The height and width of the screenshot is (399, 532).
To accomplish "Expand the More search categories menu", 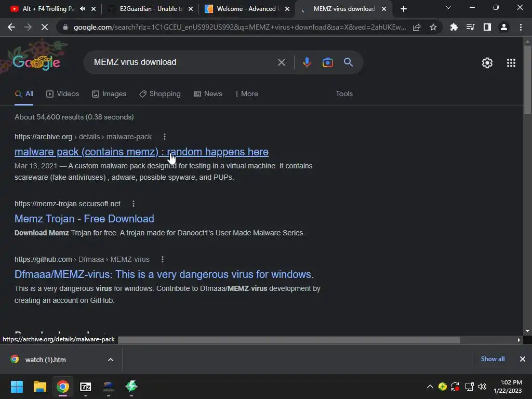I will (246, 94).
